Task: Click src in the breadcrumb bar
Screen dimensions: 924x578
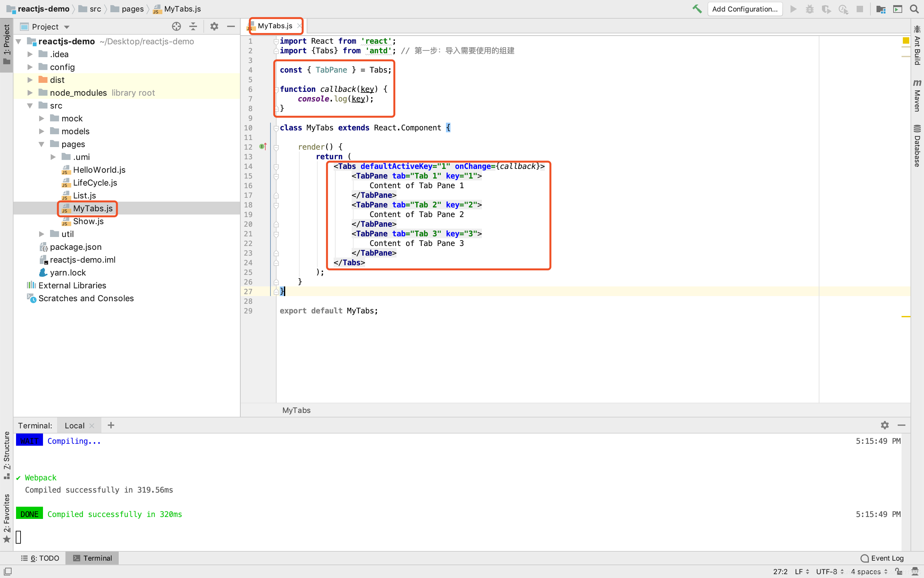Action: (90, 9)
